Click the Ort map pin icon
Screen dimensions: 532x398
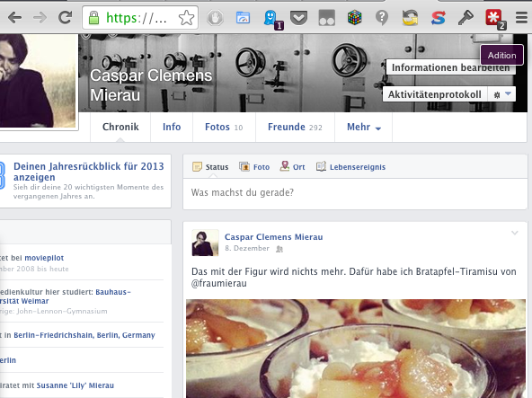(285, 166)
